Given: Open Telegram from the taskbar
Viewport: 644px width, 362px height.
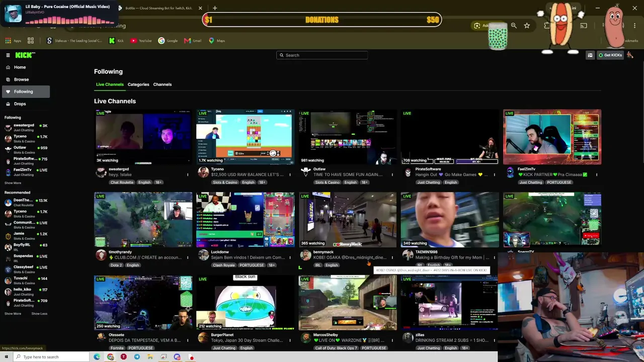Looking at the screenshot, I should click(137, 357).
